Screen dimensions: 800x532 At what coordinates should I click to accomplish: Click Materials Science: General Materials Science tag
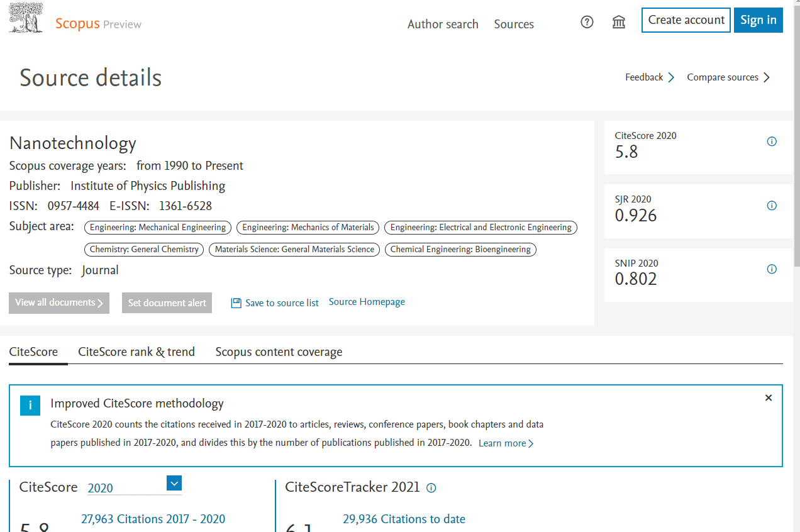click(x=294, y=250)
